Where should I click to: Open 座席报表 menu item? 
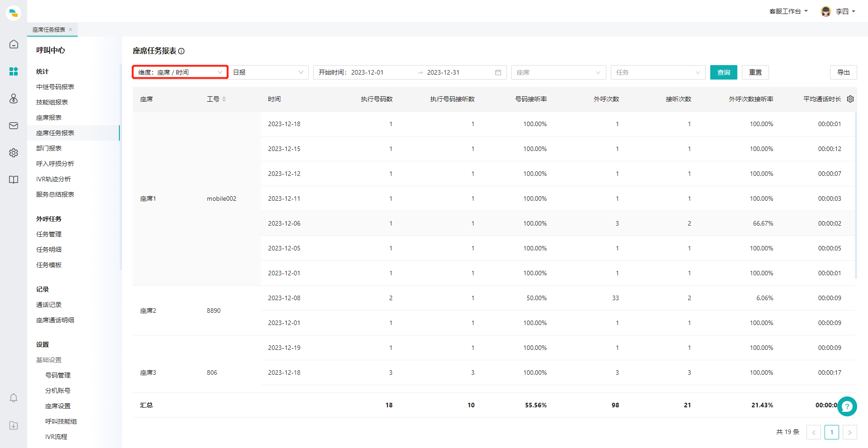pyautogui.click(x=49, y=118)
